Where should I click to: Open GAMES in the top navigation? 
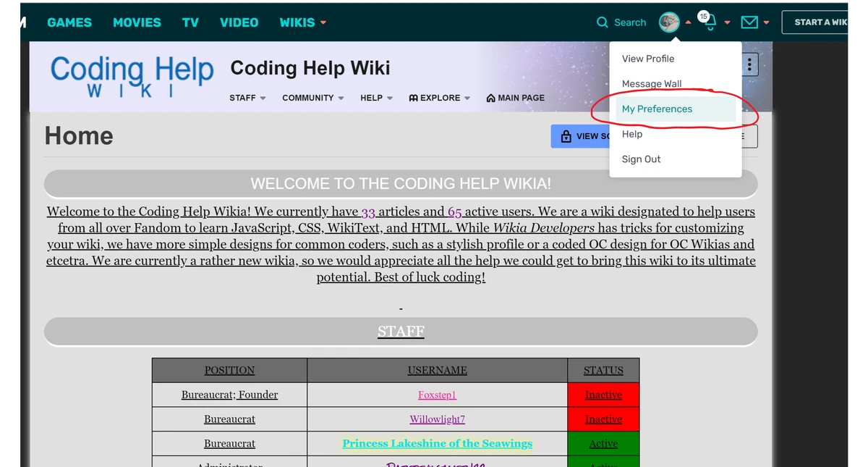(x=69, y=22)
